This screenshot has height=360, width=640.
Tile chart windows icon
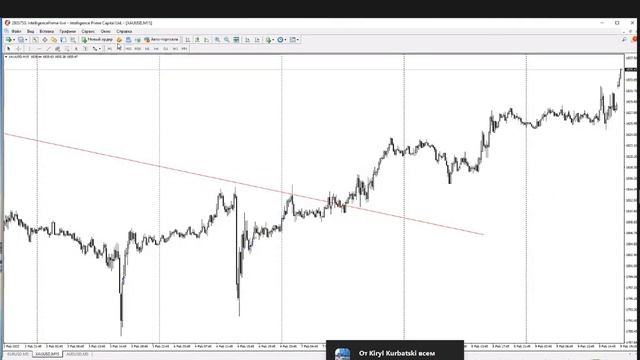(236, 40)
